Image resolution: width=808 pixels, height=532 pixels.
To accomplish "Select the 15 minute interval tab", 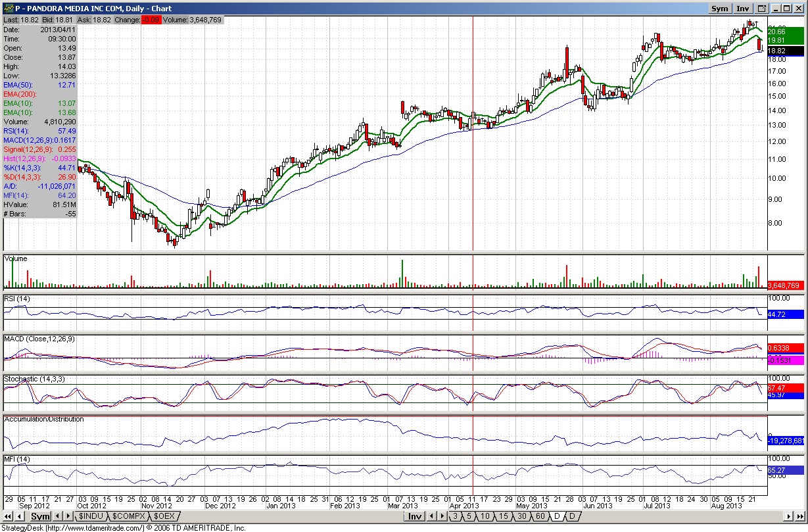I will click(503, 516).
